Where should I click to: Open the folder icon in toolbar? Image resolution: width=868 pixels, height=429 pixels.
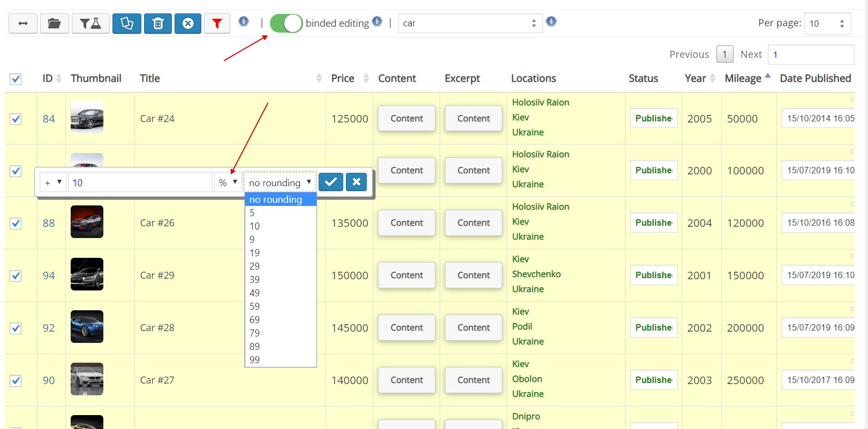(54, 24)
